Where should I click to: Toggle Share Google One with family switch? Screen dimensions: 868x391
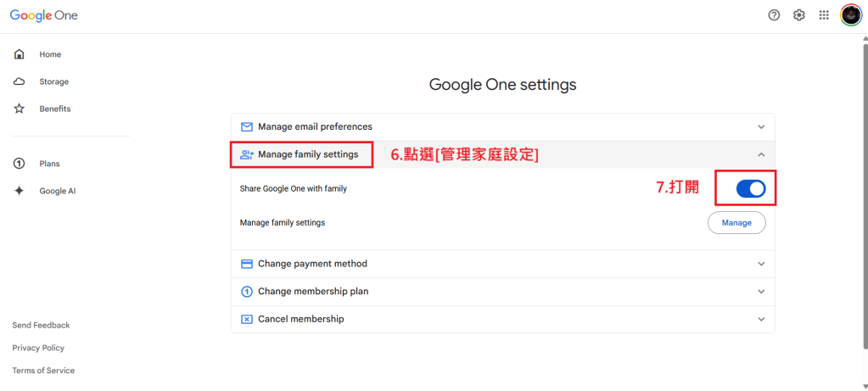[750, 189]
